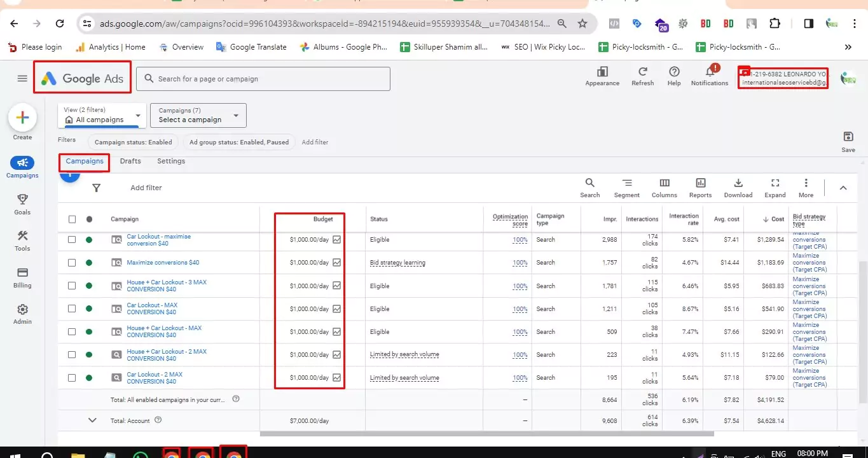Open Goals in the left sidebar
The image size is (868, 458).
[22, 205]
